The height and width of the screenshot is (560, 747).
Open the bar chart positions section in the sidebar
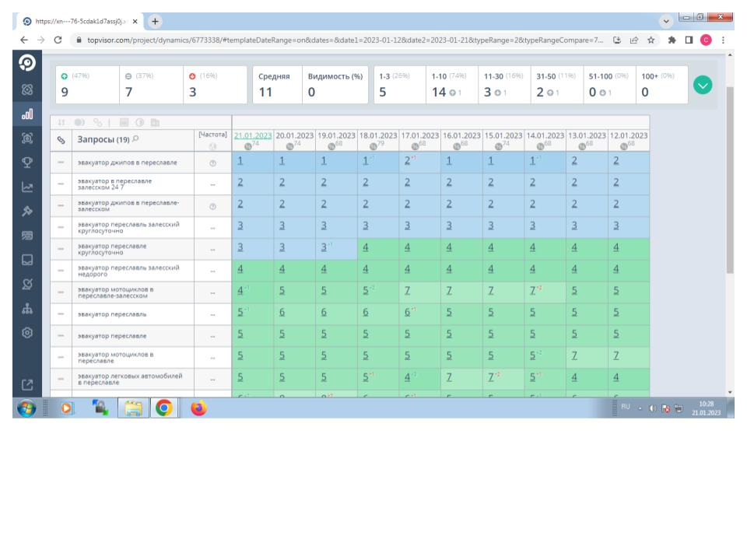(27, 114)
